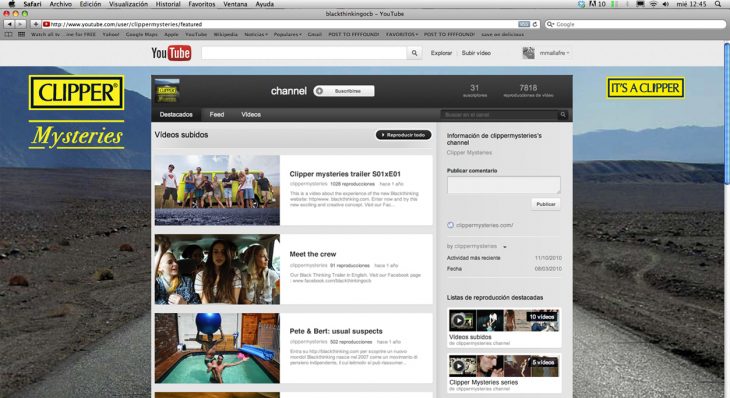Go back with Safari back arrow

(x=9, y=24)
